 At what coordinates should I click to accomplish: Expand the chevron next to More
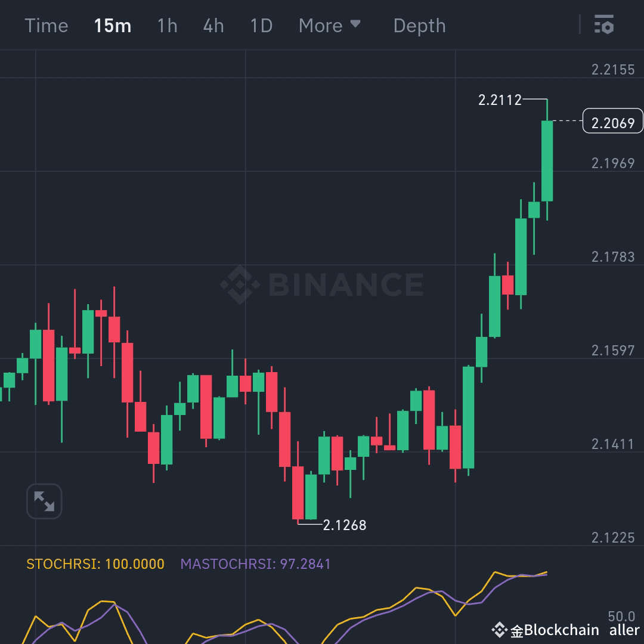355,25
